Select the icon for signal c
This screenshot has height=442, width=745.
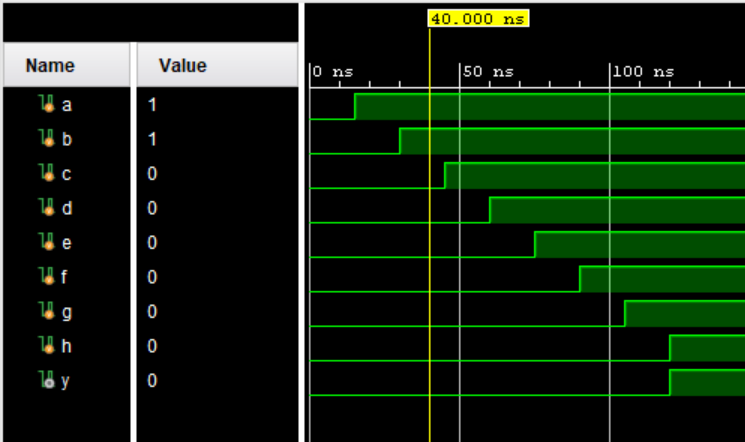[46, 174]
